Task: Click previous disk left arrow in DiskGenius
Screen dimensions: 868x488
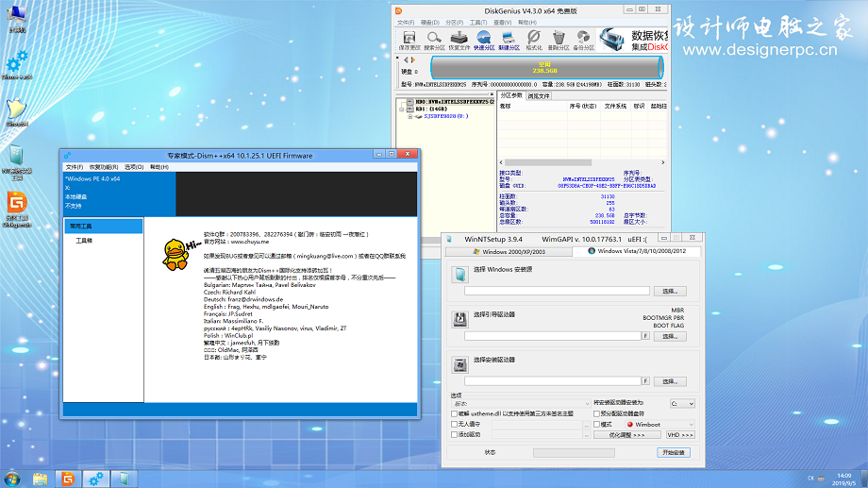Action: 406,59
